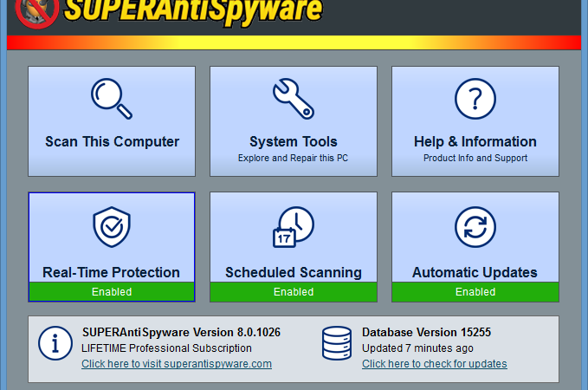The image size is (588, 390).
Task: Click 'Updated 7 minutes ago' text
Action: [417, 348]
